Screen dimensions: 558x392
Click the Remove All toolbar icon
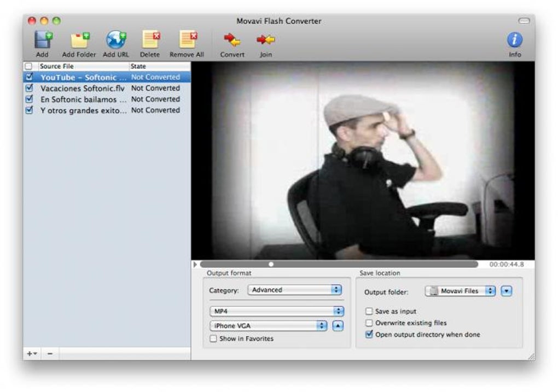[x=188, y=40]
